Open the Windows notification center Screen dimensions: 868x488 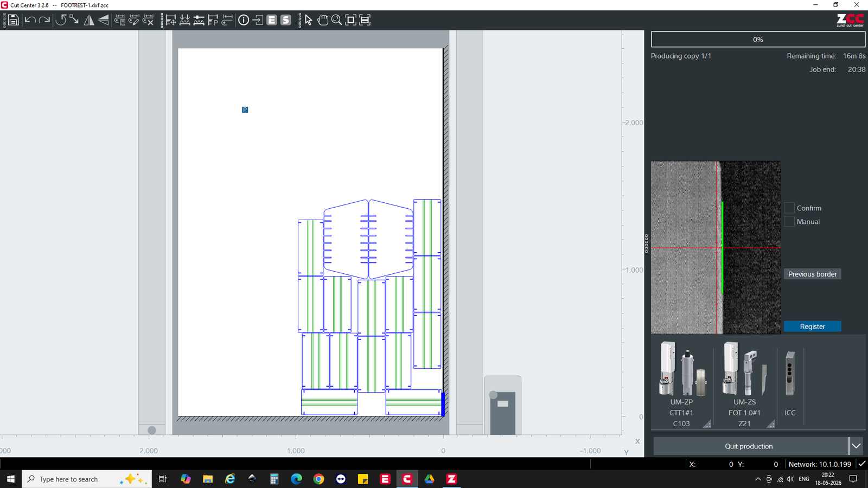click(x=853, y=479)
